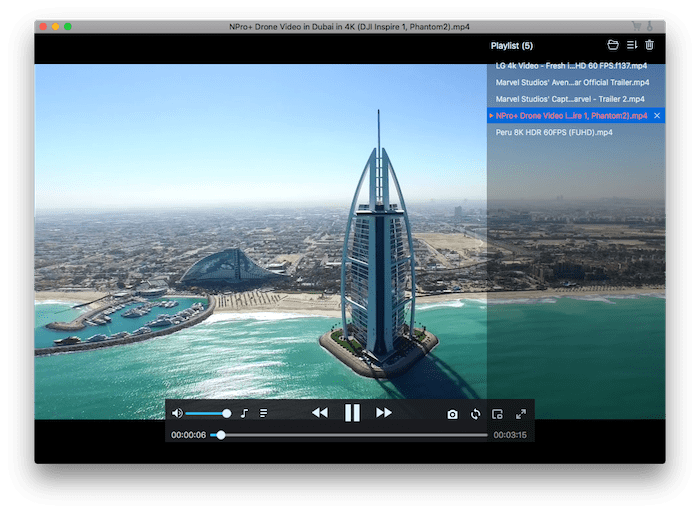Rewind the video

pyautogui.click(x=319, y=413)
